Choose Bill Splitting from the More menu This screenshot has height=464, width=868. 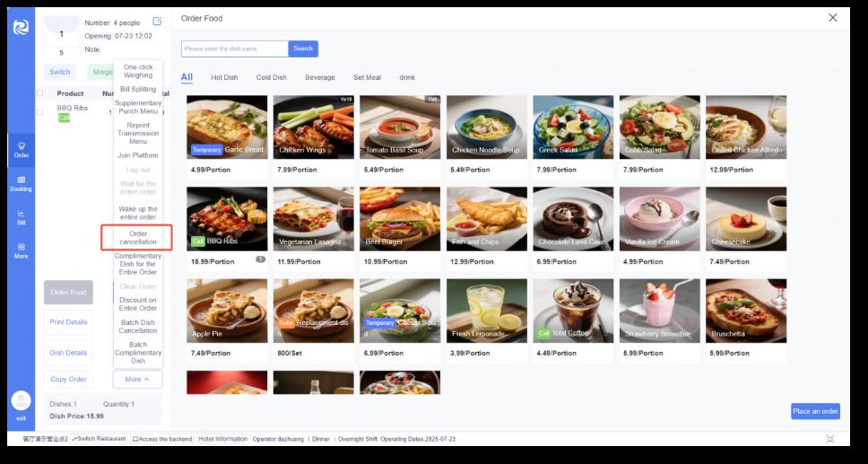(138, 89)
